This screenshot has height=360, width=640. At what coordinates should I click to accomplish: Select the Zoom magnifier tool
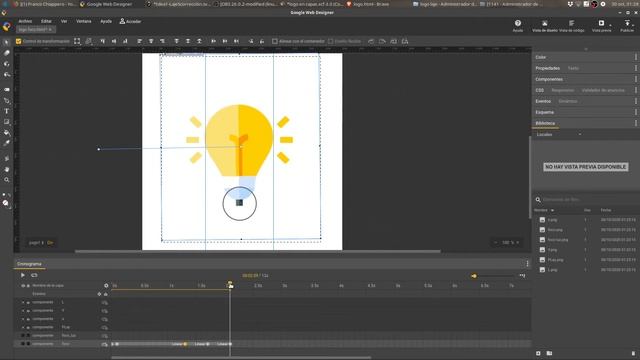tap(7, 180)
